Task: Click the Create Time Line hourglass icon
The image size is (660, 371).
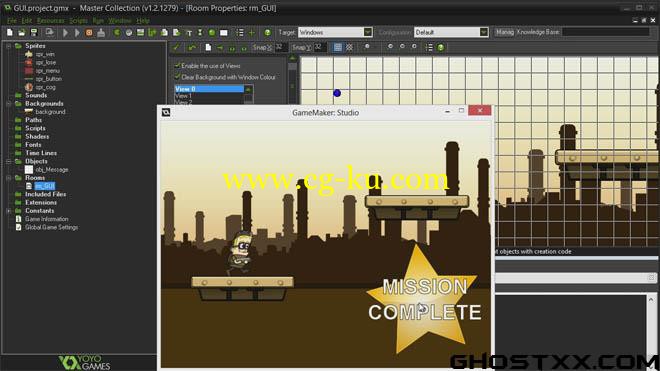Action: 200,32
